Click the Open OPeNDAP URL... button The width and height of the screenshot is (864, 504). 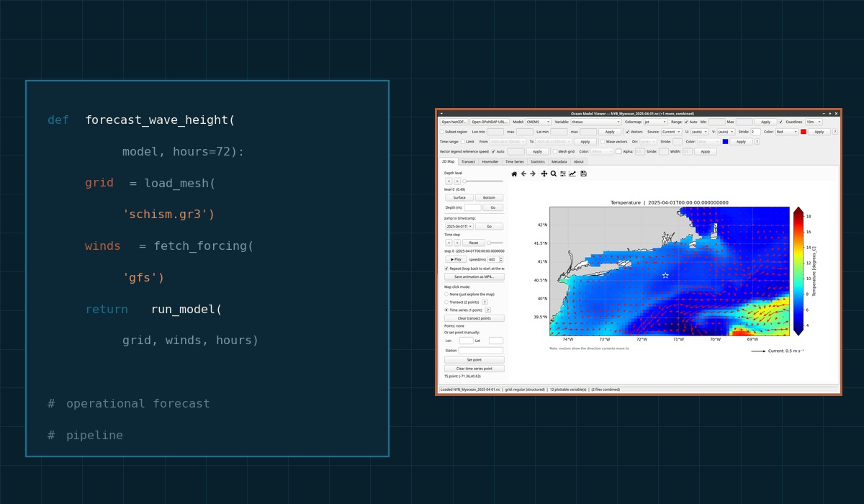pos(490,122)
